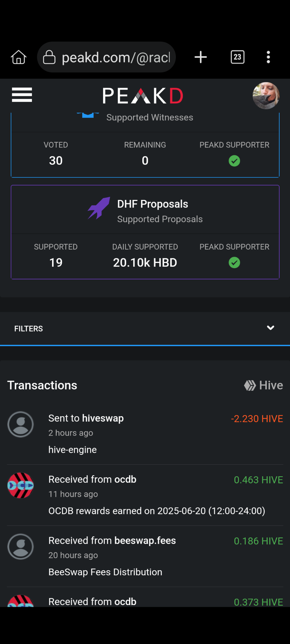Expand the FILTERS section label
The height and width of the screenshot is (644, 290).
tap(29, 329)
